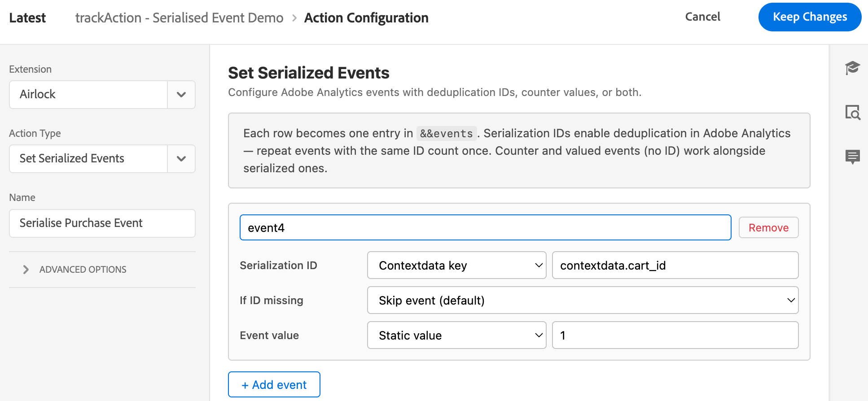Open the Serialization ID source dropdown

[457, 266]
